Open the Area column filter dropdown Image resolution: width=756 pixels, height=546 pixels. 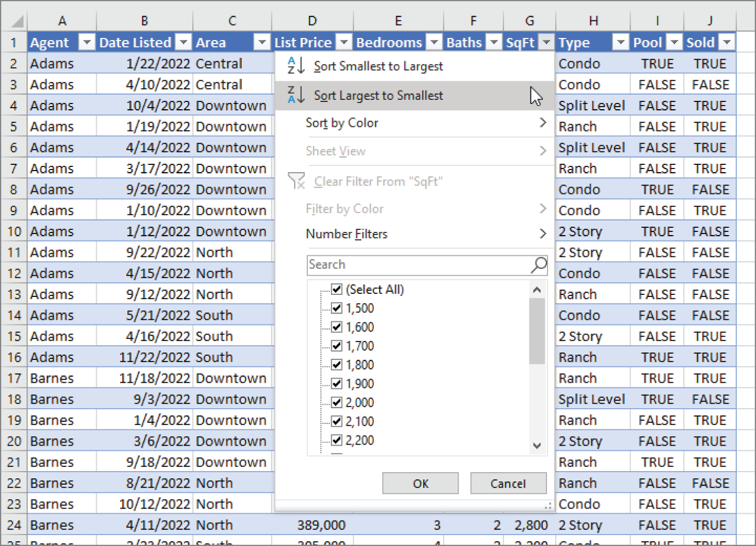[262, 42]
